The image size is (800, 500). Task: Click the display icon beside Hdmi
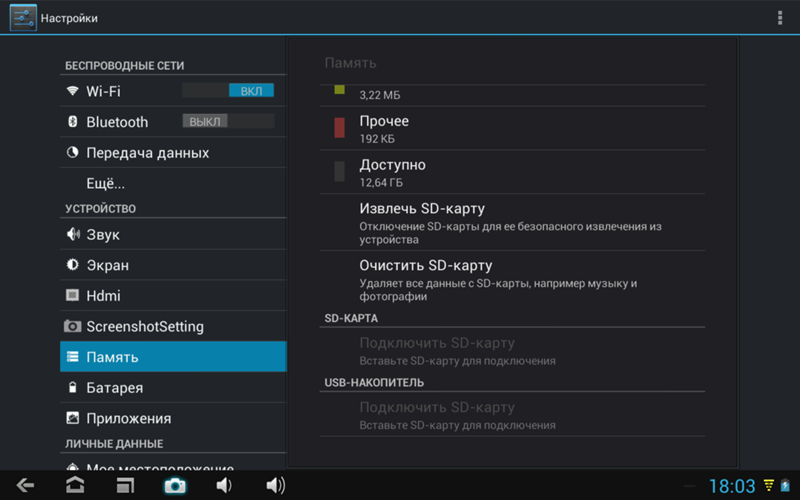[72, 295]
